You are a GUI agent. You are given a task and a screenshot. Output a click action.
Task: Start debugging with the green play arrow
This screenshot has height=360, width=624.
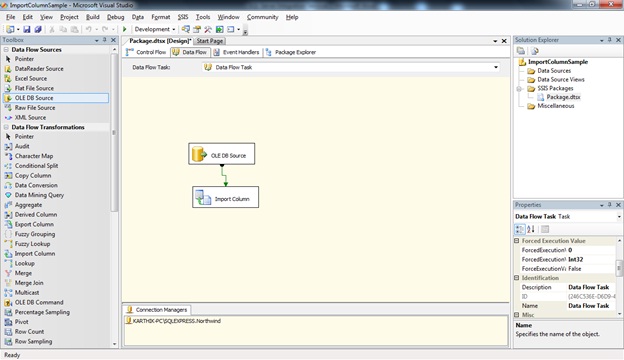125,29
